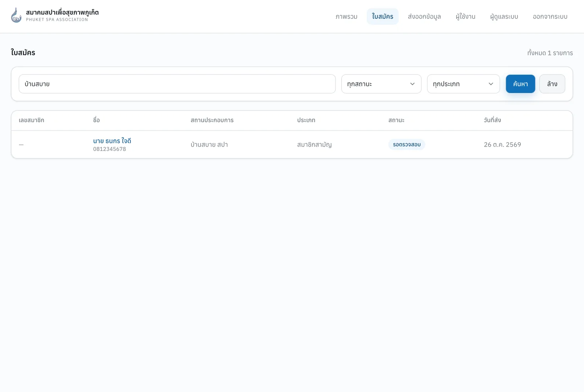Click the ทั้งหมด 1 รายการ count text
The height and width of the screenshot is (392, 584).
tap(550, 53)
